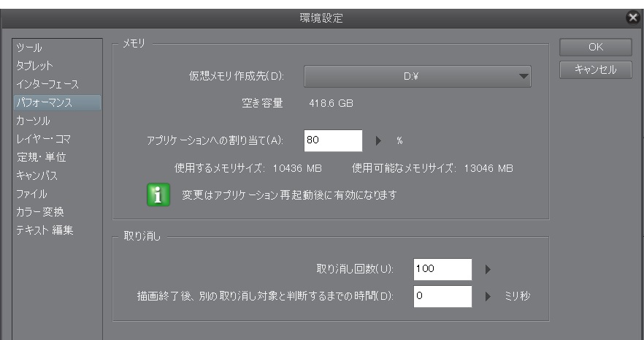The width and height of the screenshot is (644, 340).
Task: Go to レイヤー・コマ settings category
Action: (x=43, y=139)
